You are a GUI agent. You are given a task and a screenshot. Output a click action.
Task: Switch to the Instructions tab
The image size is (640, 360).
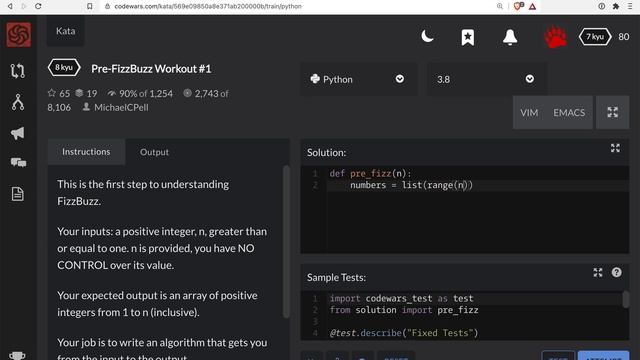point(86,152)
